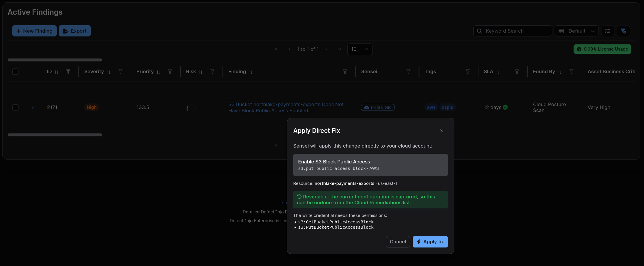Click the bottom horizontal scrollbar of the table

(55, 135)
